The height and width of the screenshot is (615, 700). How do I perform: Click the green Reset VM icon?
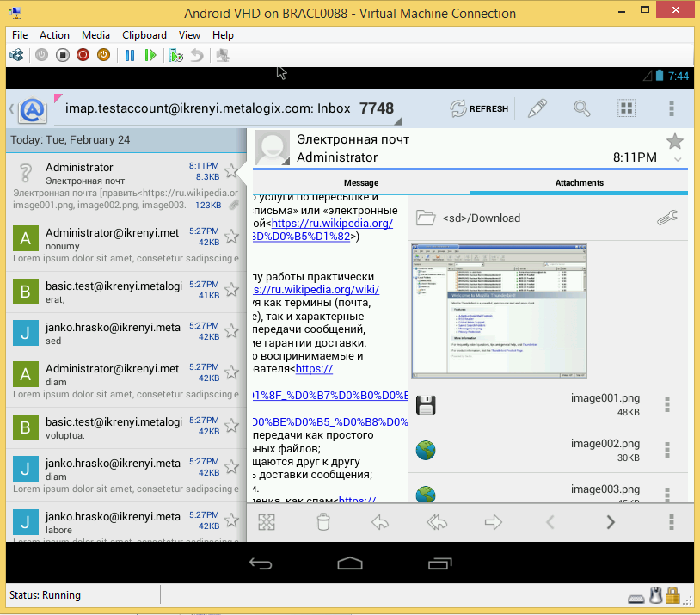[150, 55]
